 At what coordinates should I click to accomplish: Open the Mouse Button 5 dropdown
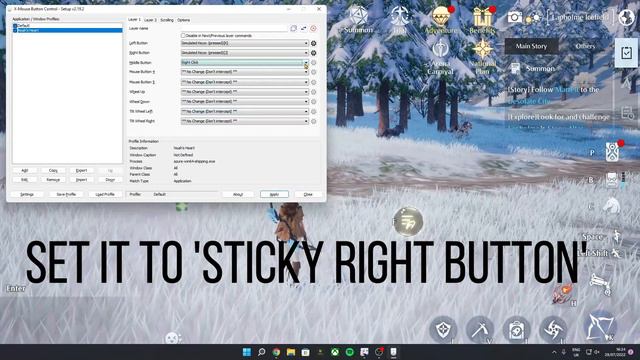click(x=244, y=82)
